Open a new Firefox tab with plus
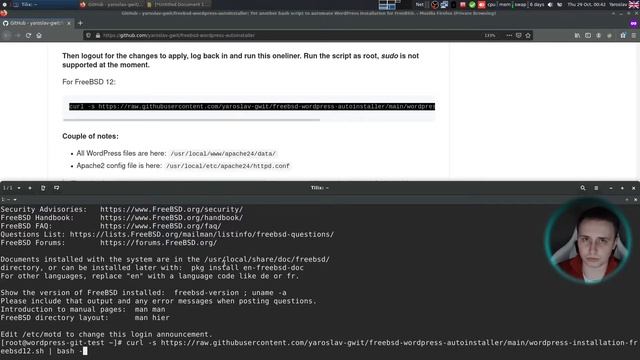 coord(80,23)
